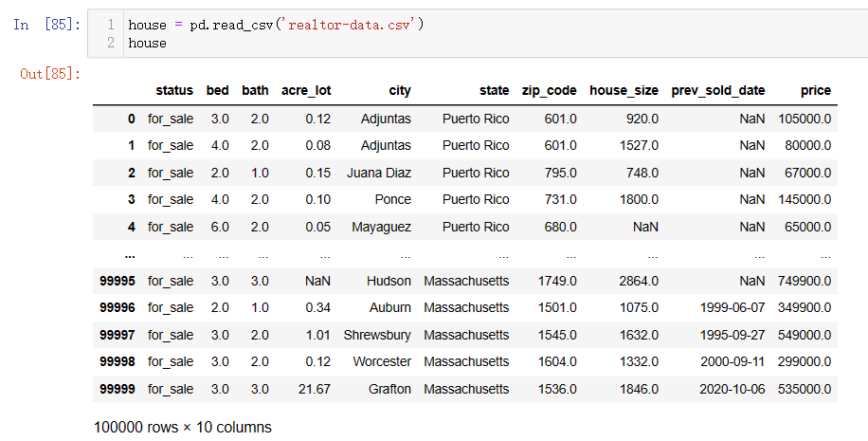The image size is (868, 441).
Task: Click the price value 749900.0
Action: pyautogui.click(x=805, y=281)
